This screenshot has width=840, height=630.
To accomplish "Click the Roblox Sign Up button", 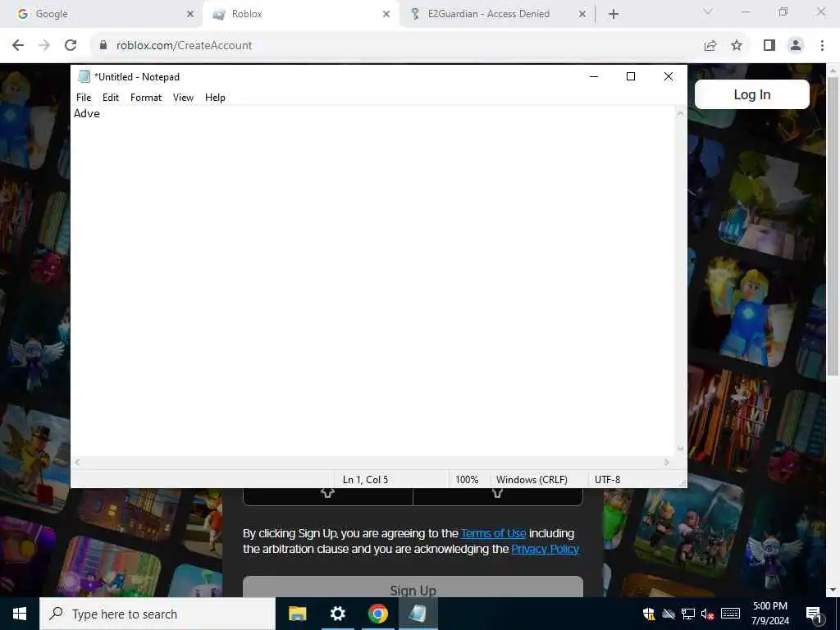I will coord(413,588).
